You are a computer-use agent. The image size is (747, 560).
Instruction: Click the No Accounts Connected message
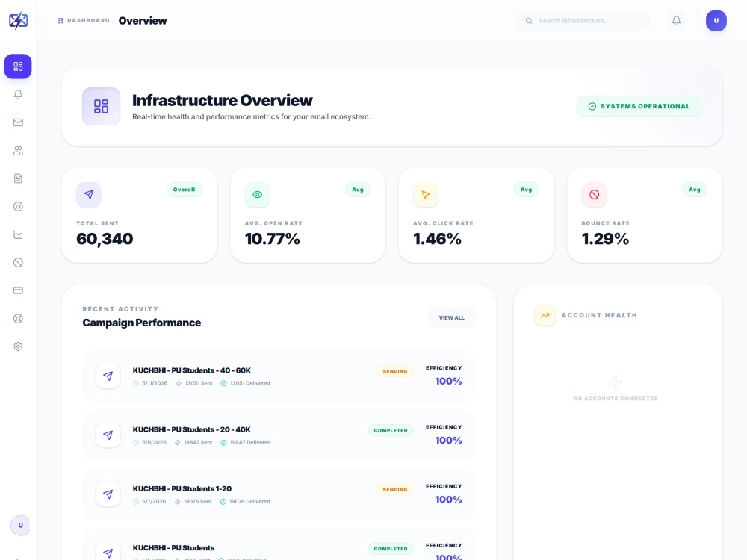point(616,399)
